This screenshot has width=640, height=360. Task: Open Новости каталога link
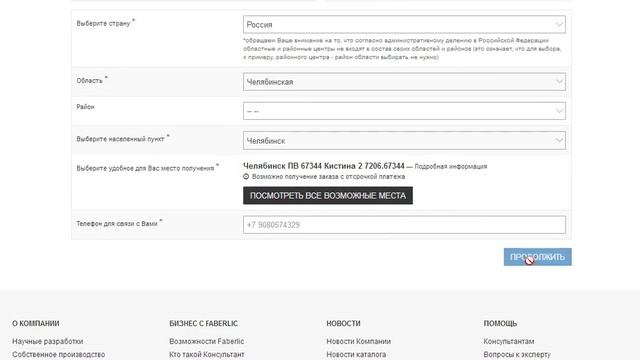(x=356, y=354)
